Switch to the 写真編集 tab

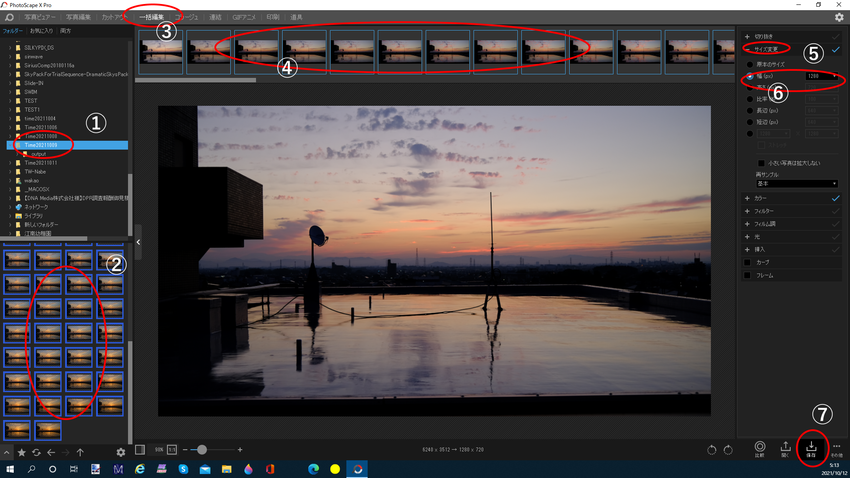pyautogui.click(x=78, y=17)
